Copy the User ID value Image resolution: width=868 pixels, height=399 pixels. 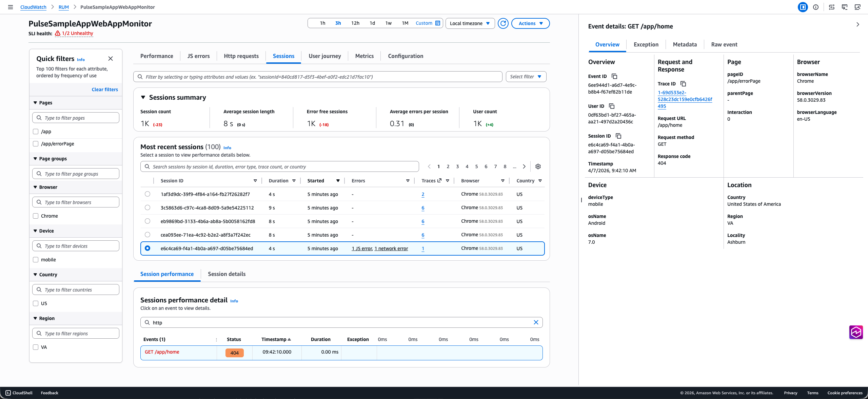tap(612, 106)
